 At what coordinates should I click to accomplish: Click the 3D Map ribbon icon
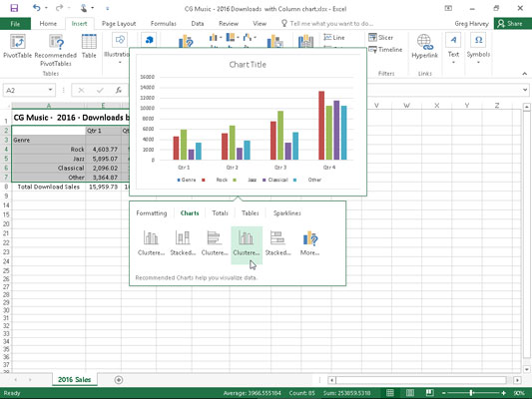coord(305,41)
